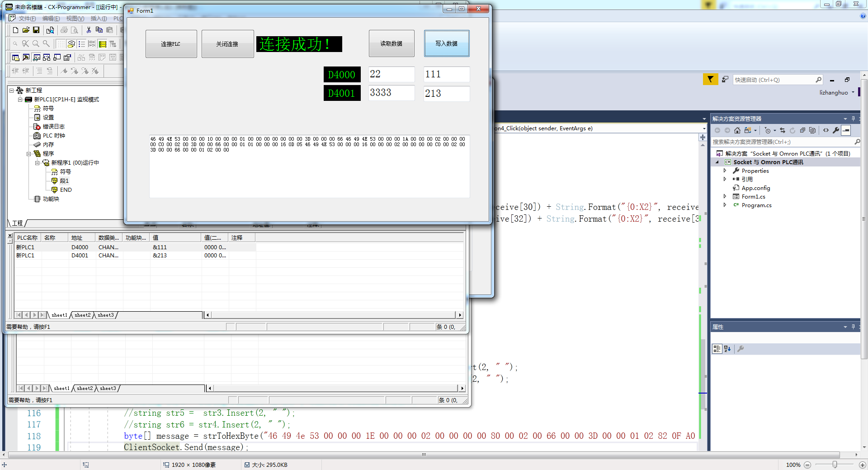The image size is (868, 470).
Task: Switch to sheet2 tab in upper watch window
Action: point(82,315)
